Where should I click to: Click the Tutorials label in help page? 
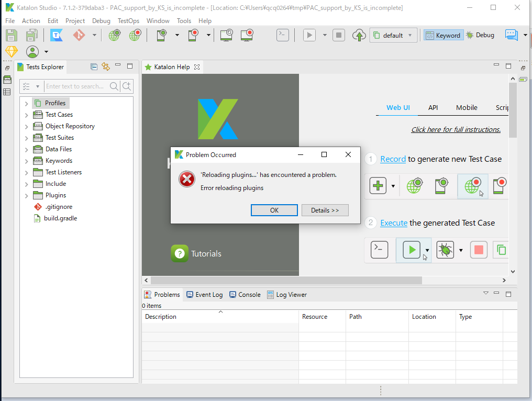point(206,254)
